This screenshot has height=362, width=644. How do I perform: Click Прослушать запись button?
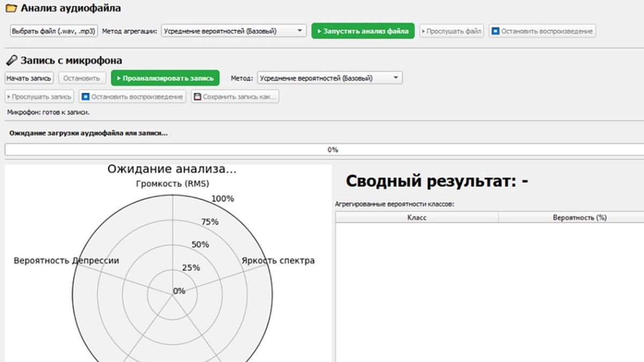[x=39, y=97]
